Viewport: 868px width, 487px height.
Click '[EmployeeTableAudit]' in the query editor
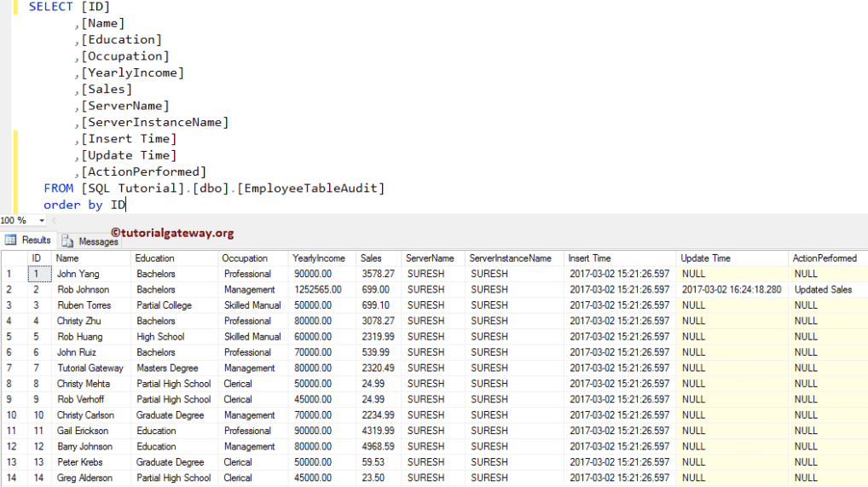tap(311, 188)
